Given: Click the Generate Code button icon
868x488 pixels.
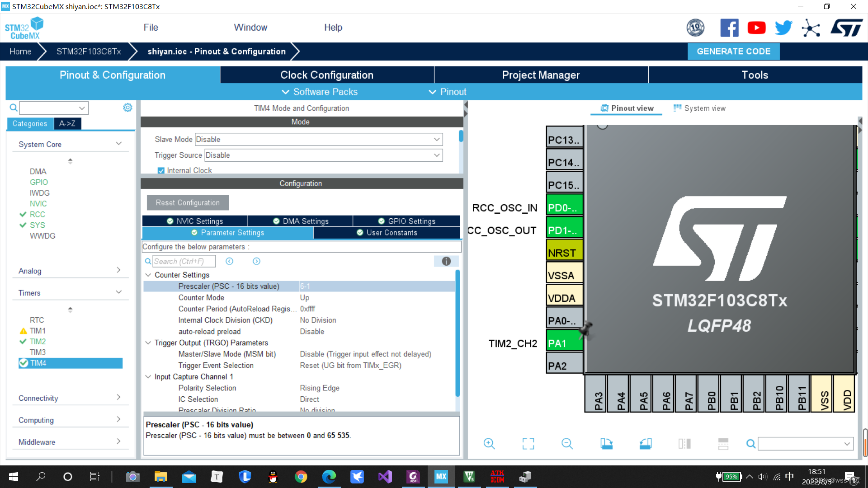Looking at the screenshot, I should (735, 51).
